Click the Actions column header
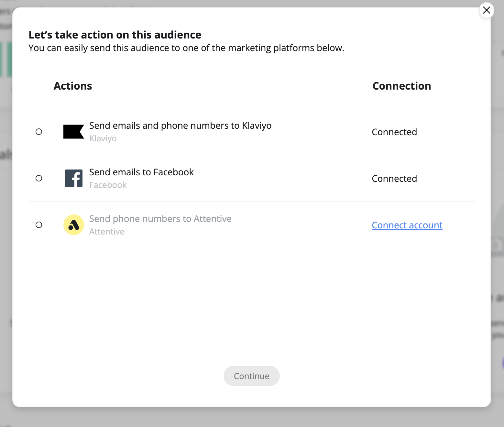Image resolution: width=504 pixels, height=427 pixels. tap(73, 86)
